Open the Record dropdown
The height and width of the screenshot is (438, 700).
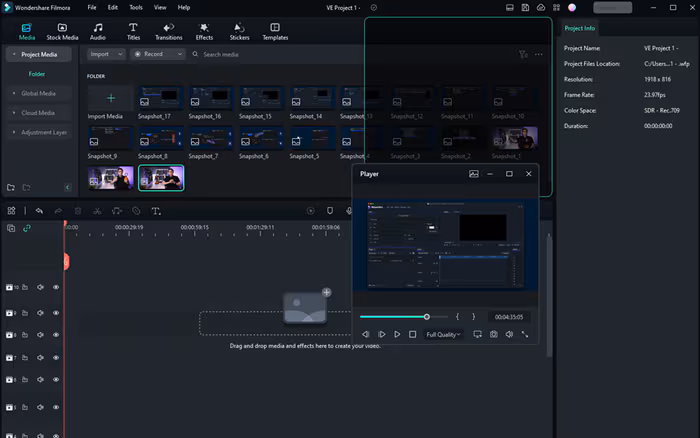pyautogui.click(x=158, y=54)
